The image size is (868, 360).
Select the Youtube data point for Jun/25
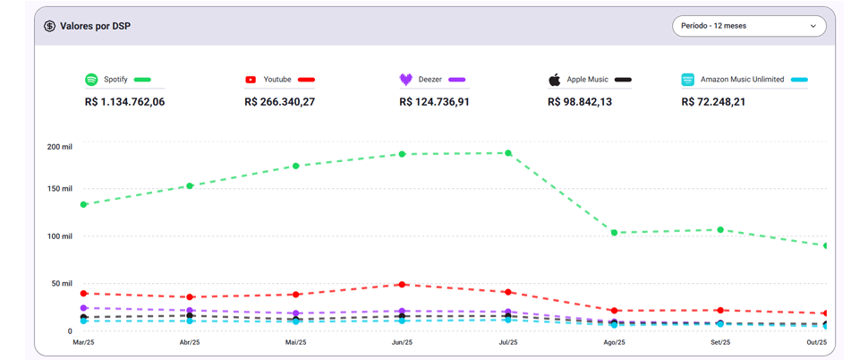click(x=403, y=285)
